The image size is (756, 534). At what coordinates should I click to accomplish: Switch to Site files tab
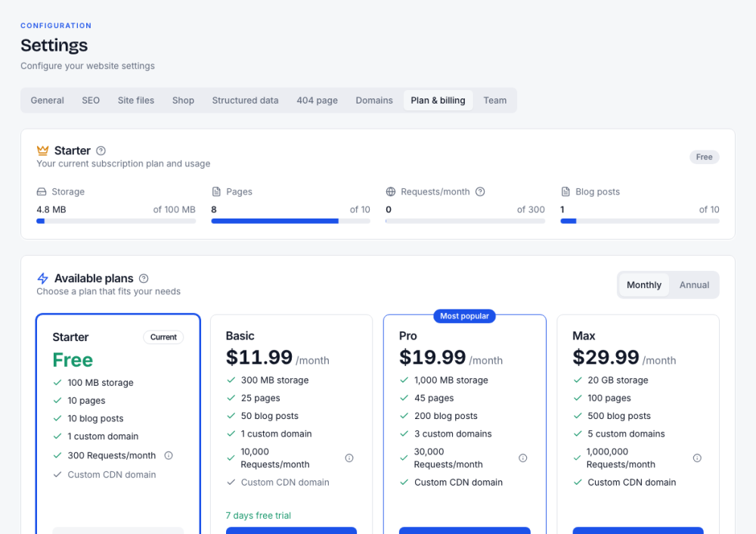tap(136, 101)
